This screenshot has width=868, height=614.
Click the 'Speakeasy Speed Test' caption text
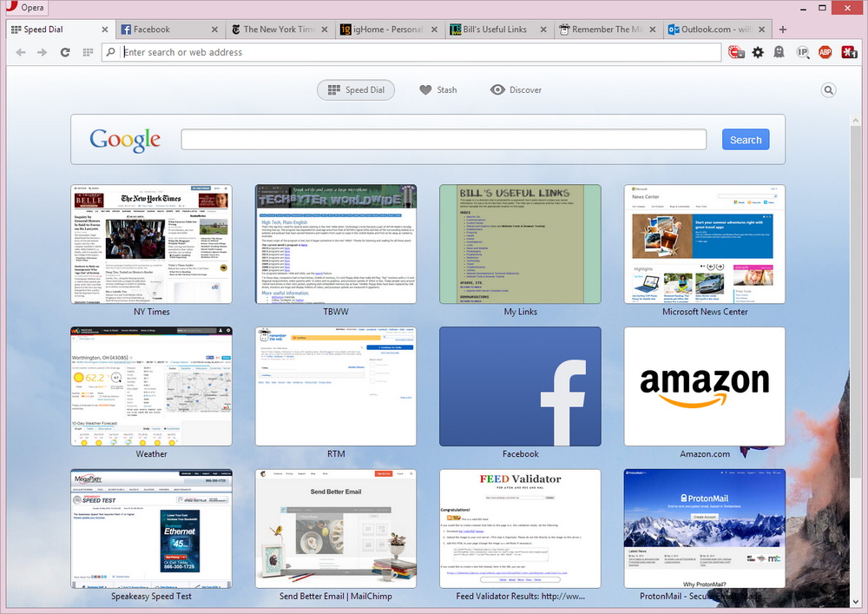pyautogui.click(x=151, y=597)
